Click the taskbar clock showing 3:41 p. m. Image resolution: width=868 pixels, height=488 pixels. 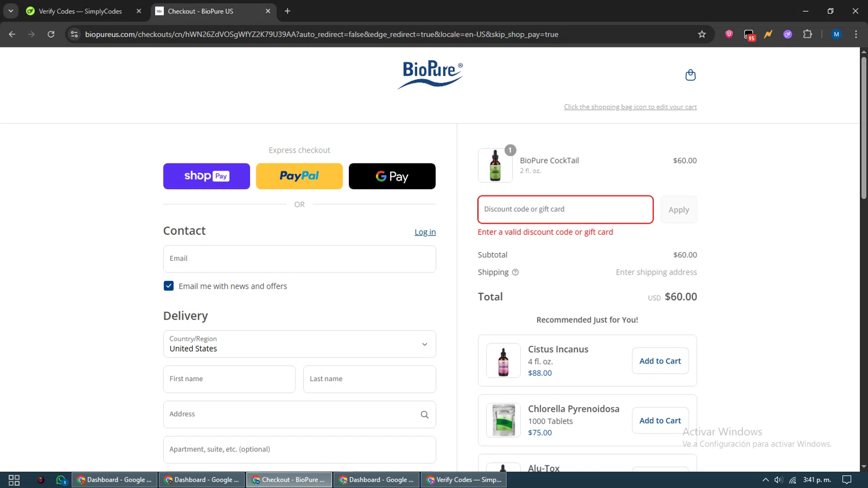pos(816,480)
